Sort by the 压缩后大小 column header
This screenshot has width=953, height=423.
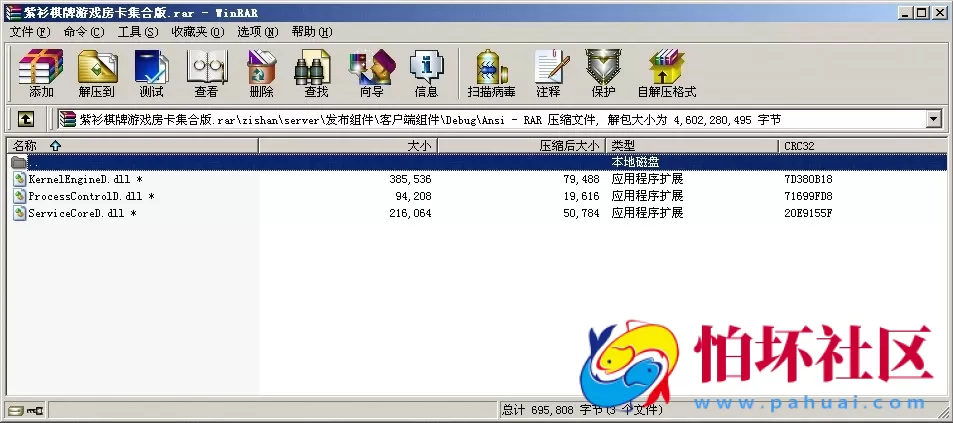coord(521,146)
